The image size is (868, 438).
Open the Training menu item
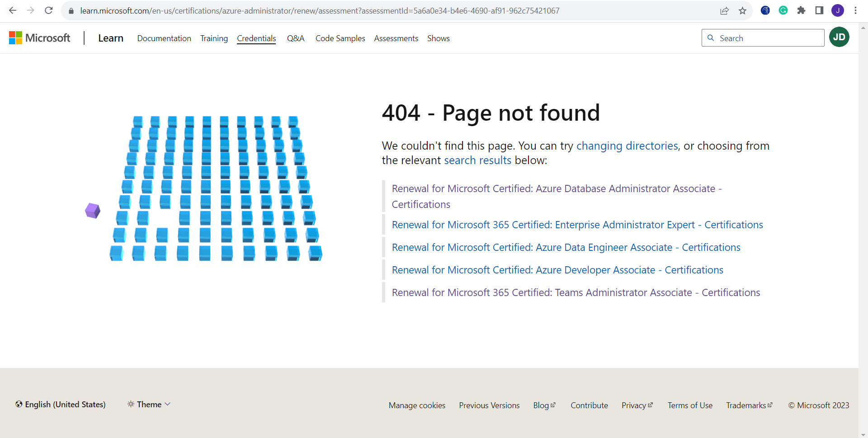pyautogui.click(x=214, y=38)
